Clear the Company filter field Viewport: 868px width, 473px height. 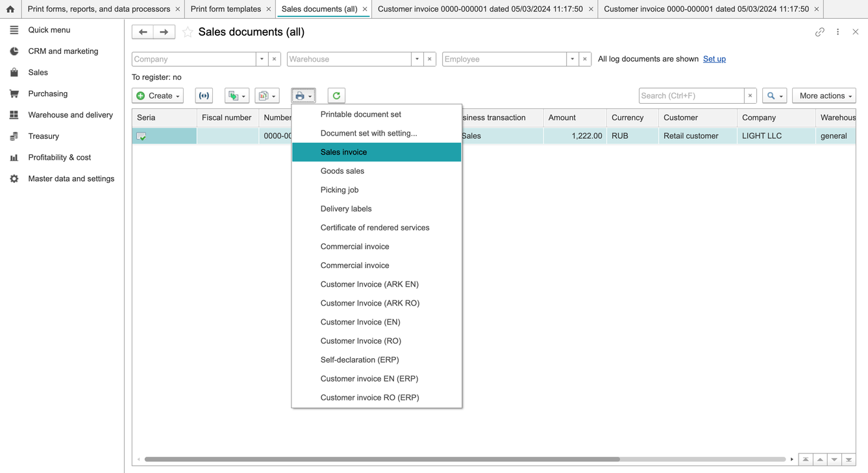click(x=275, y=59)
